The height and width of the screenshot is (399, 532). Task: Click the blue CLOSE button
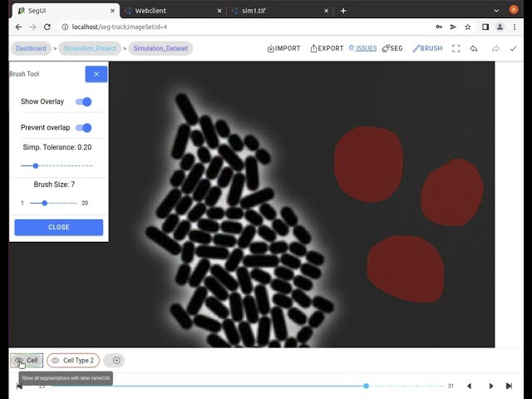(x=59, y=227)
